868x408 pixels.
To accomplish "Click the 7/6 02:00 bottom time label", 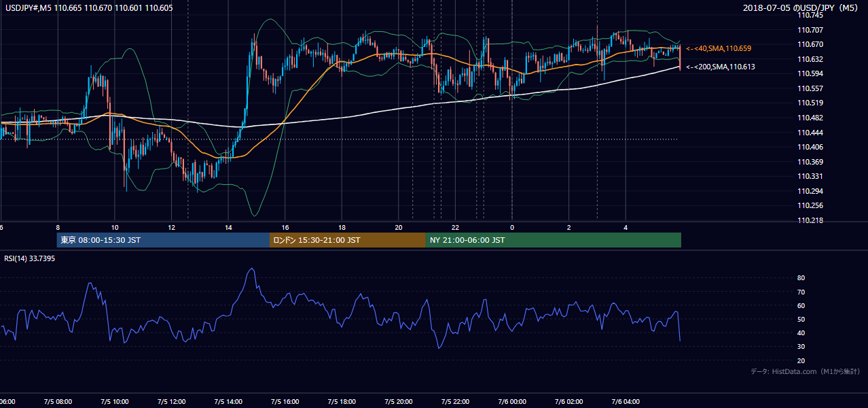I will pyautogui.click(x=569, y=402).
